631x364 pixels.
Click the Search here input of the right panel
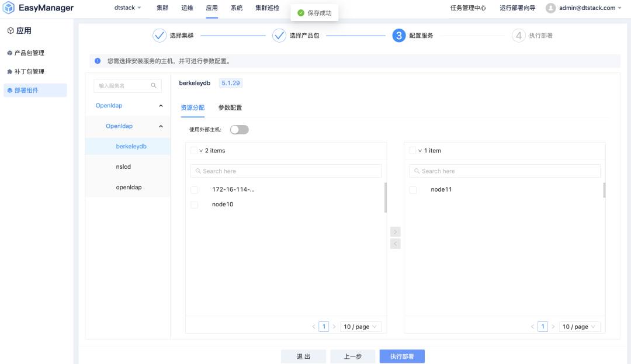(504, 171)
